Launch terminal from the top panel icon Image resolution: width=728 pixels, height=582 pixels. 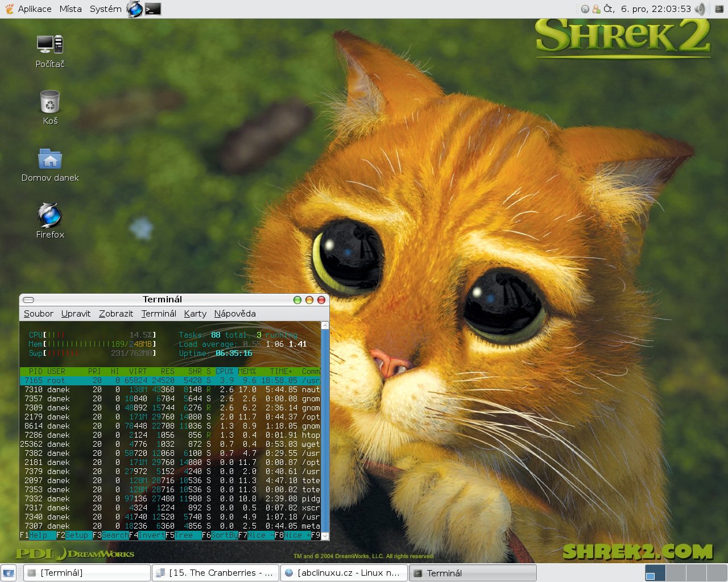[x=153, y=9]
